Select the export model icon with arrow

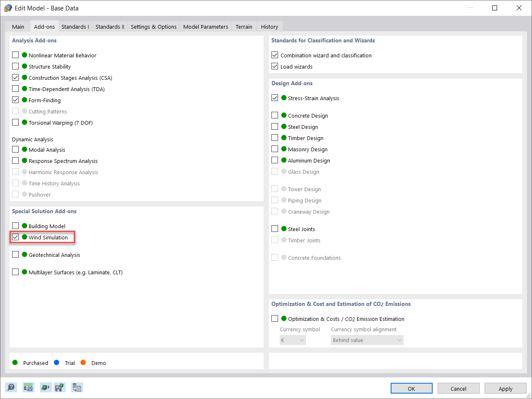click(45, 387)
